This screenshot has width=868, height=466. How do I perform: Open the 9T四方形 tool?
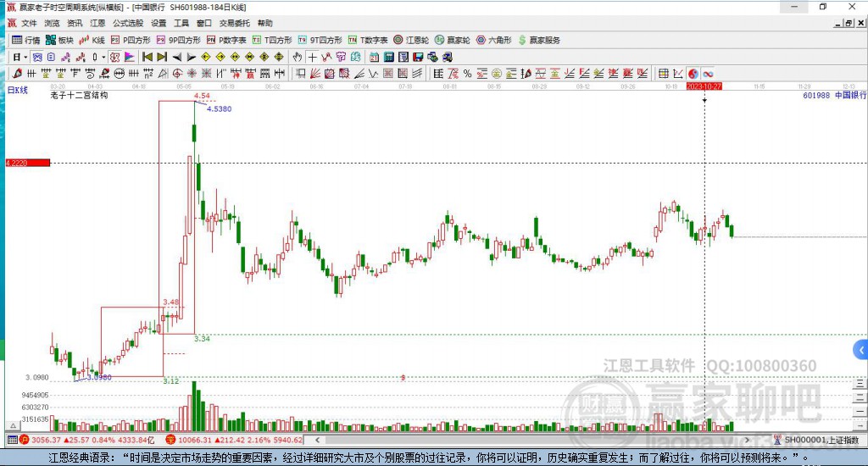click(320, 40)
